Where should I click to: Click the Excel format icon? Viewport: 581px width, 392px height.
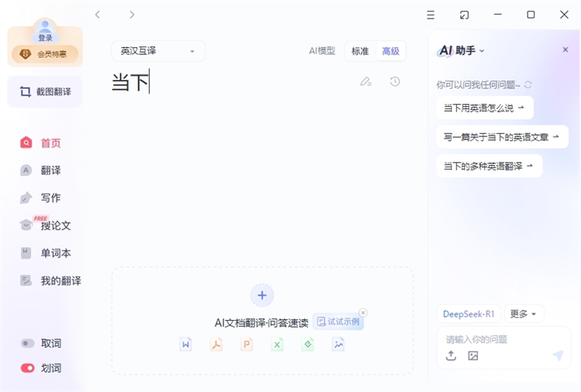(277, 344)
